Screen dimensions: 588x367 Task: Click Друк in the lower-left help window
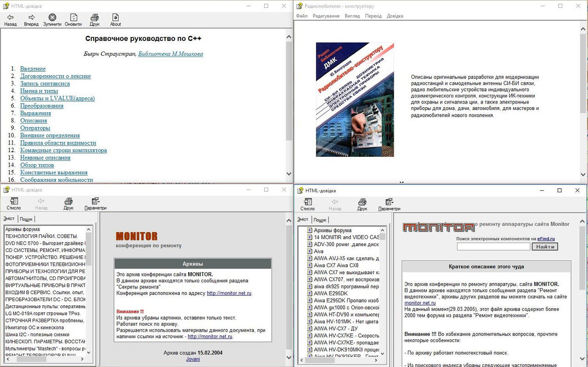[68, 204]
